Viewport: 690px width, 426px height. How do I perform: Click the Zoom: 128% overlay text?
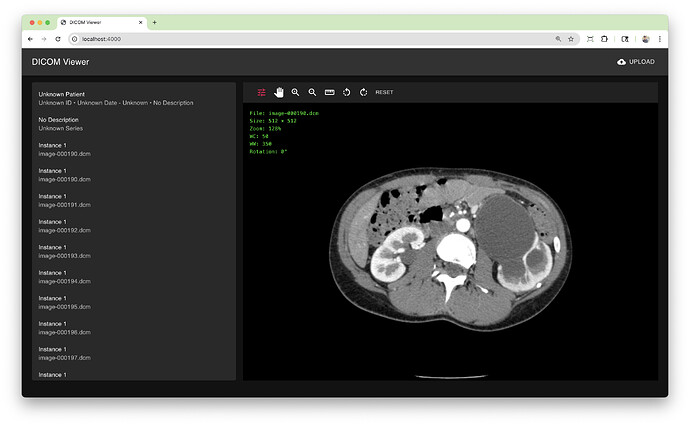[x=265, y=129]
